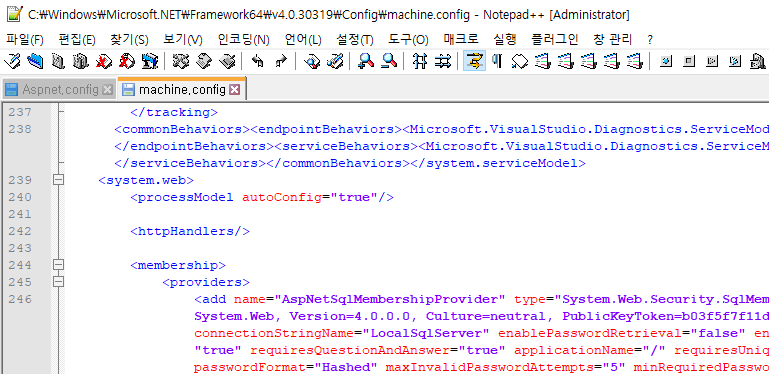This screenshot has height=374, width=769.
Task: Click the Close All toolbar icon
Action: (x=127, y=61)
